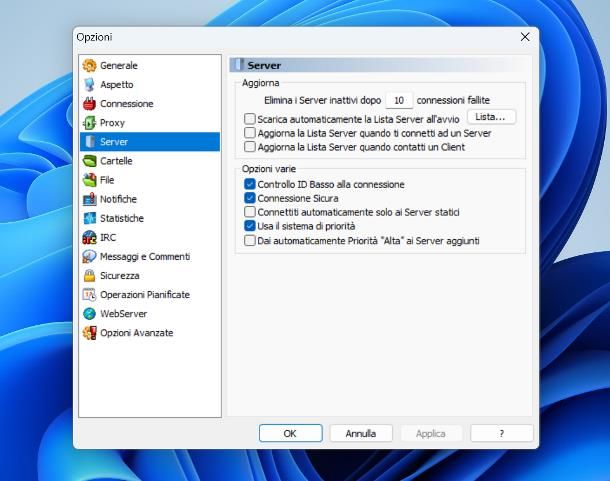Screen dimensions: 610x481
Task: Select the Aspetto icon in options list
Action: (x=90, y=85)
